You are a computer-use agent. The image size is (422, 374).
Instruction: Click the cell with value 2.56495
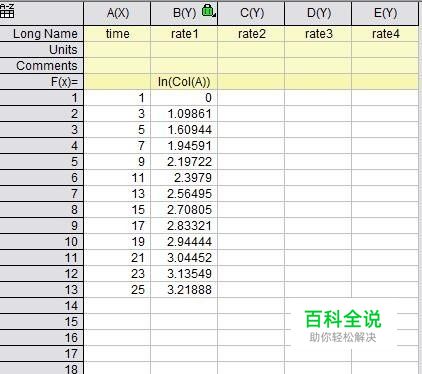point(184,194)
